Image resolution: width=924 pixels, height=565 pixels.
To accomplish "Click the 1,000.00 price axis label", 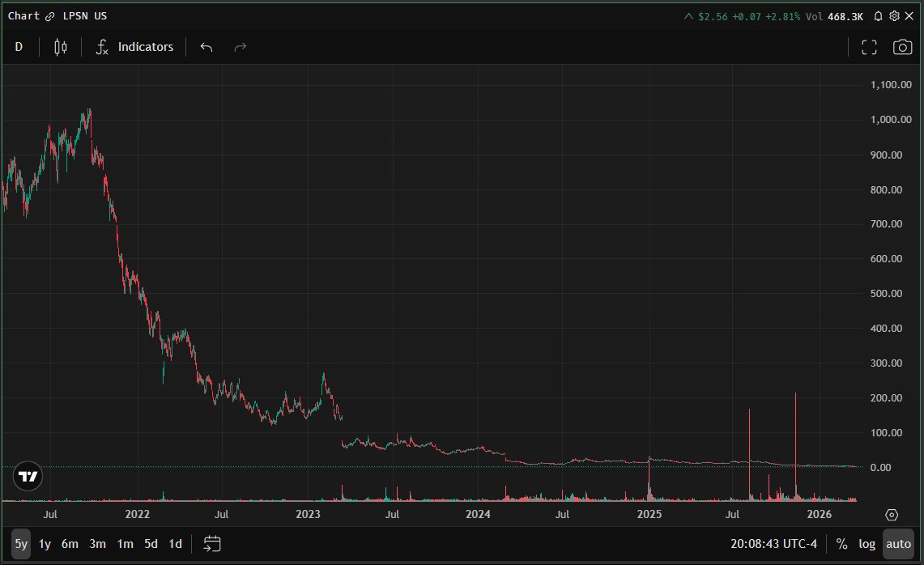I will pos(891,120).
